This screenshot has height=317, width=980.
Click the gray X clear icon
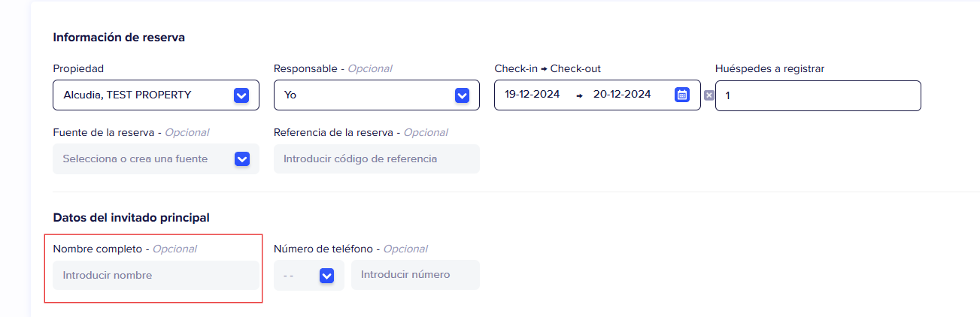coord(708,95)
